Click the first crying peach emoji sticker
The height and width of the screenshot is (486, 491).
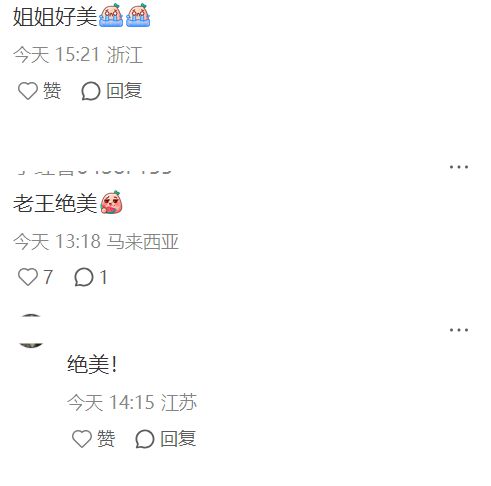click(111, 15)
